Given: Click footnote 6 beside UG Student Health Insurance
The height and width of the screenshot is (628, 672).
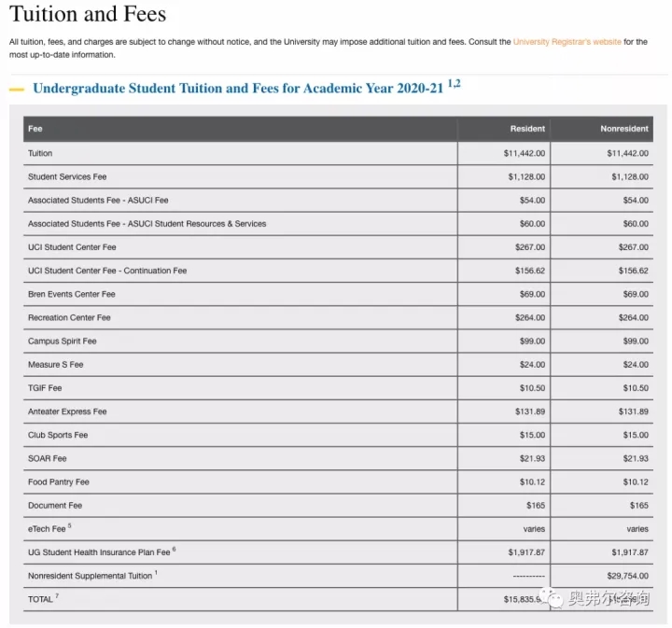Looking at the screenshot, I should tap(174, 549).
